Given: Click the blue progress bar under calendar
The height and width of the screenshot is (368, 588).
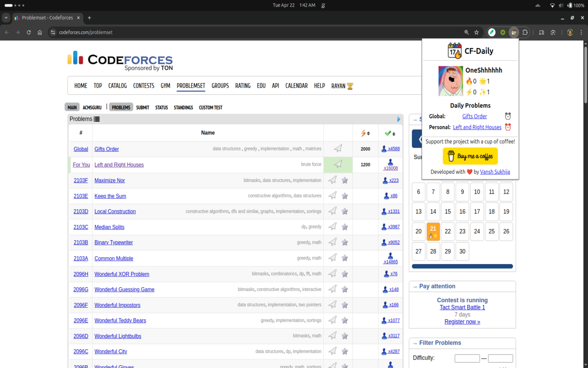Looking at the screenshot, I should point(462,266).
